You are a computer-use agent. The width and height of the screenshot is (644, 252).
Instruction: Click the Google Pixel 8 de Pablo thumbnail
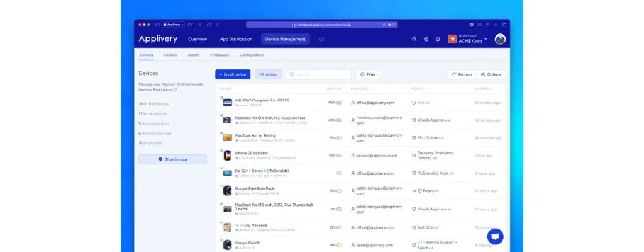pyautogui.click(x=227, y=190)
